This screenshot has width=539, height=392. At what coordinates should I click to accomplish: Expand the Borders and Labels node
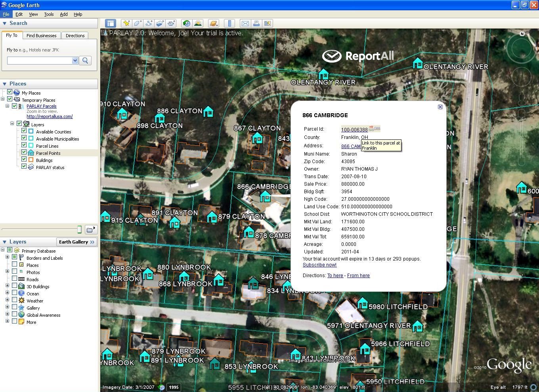(7, 257)
